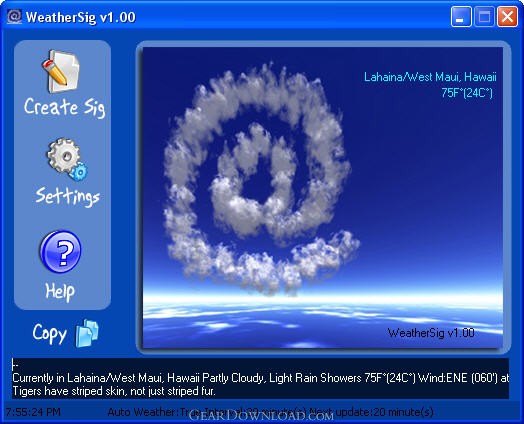Click the Help text label
Image resolution: width=524 pixels, height=424 pixels.
[x=60, y=292]
